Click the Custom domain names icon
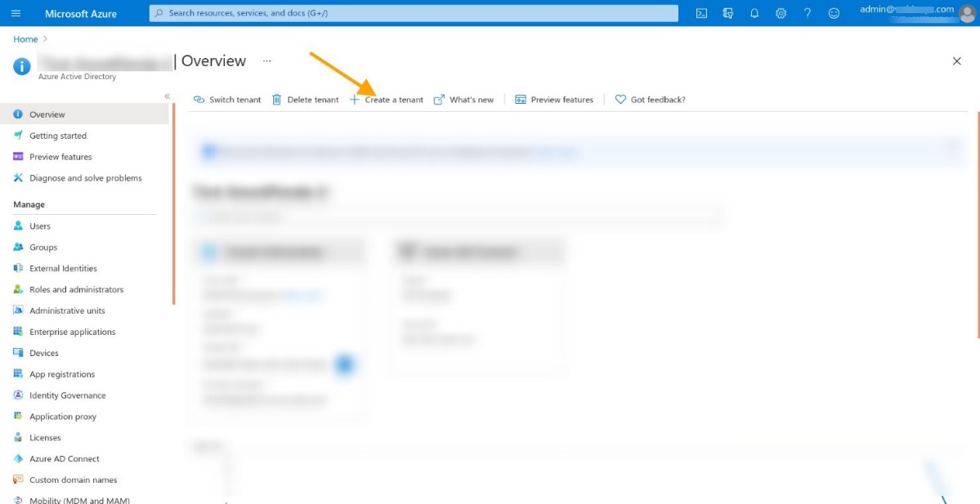Image resolution: width=980 pixels, height=504 pixels. point(18,479)
